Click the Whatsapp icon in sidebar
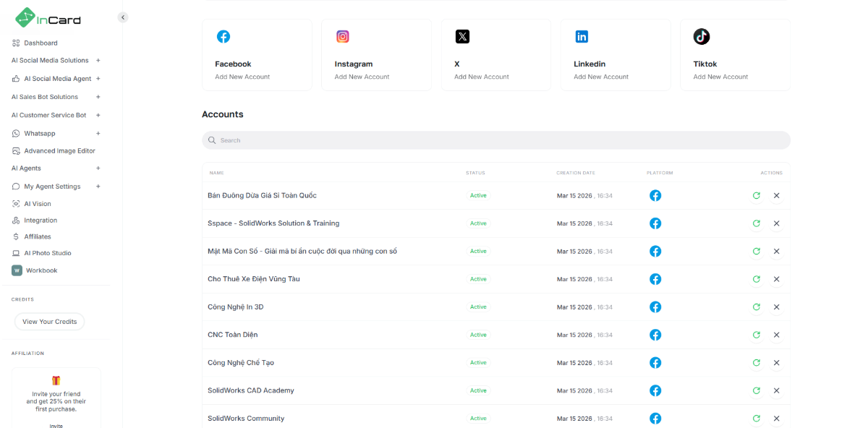This screenshot has height=428, width=868. tap(16, 134)
